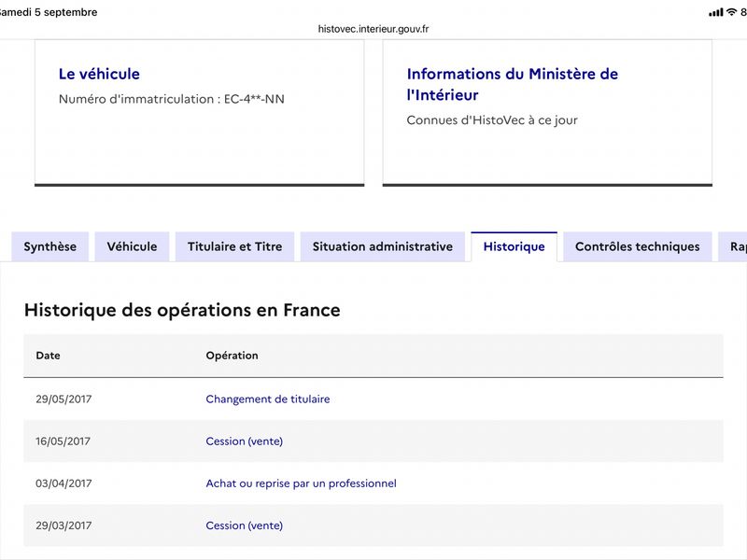747x560 pixels.
Task: Tap the Samedi 5 septembre date in status bar
Action: pyautogui.click(x=48, y=12)
